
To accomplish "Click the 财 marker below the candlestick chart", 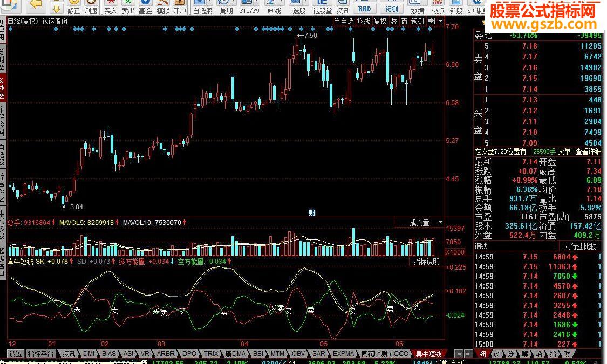I will 312,213.
